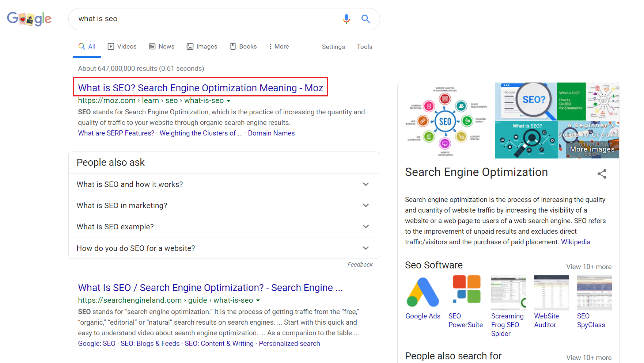The image size is (644, 363).
Task: Open the SEO PowerSuite text link
Action: 466,321
